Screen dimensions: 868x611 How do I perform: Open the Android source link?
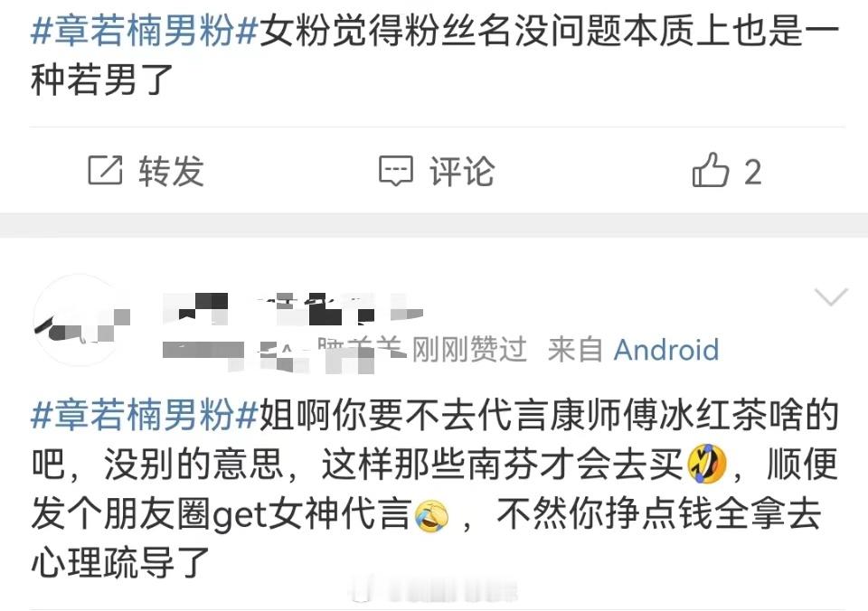pyautogui.click(x=666, y=350)
